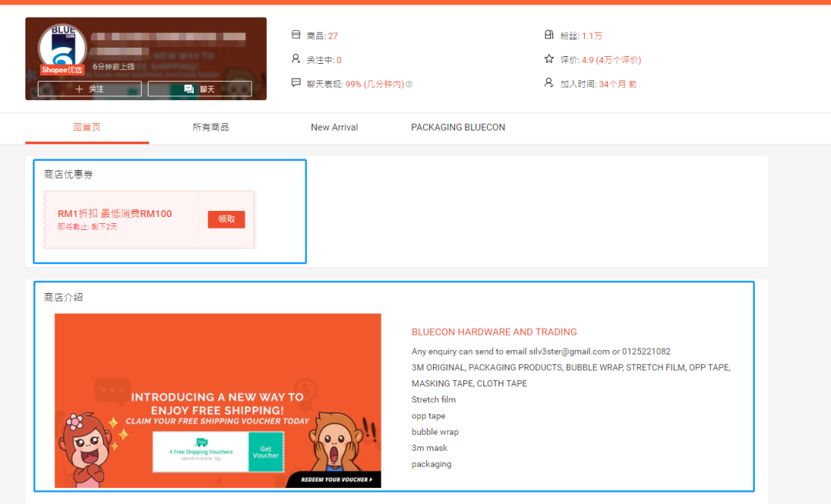Click the products (商品) icon
The image size is (831, 504).
295,35
